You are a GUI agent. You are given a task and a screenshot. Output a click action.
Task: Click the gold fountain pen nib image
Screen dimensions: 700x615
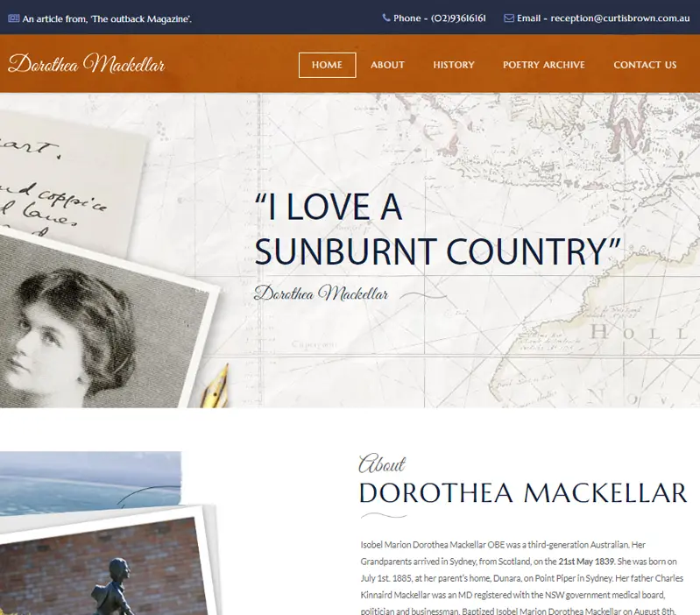[x=216, y=386]
